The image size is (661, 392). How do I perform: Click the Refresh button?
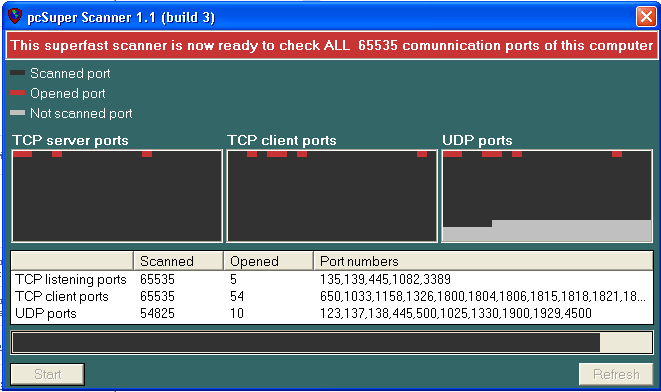tap(616, 374)
